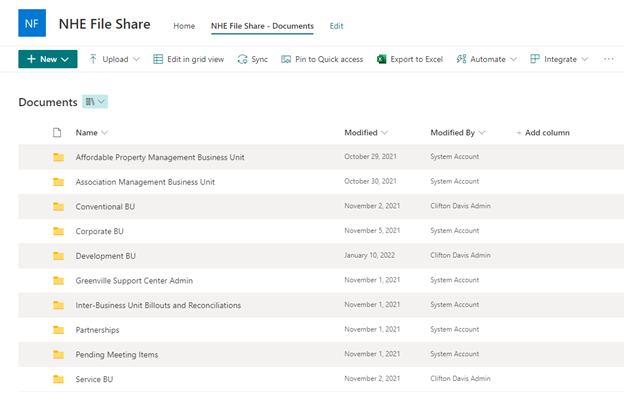Viewport: 624px width, 405px height.
Task: Click the Sync icon
Action: click(242, 59)
